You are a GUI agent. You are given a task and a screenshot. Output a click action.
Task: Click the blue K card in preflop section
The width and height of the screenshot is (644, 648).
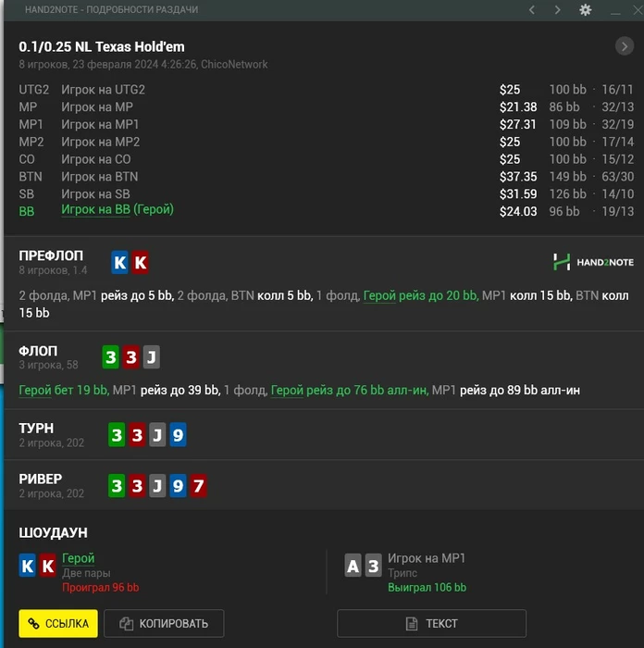(x=119, y=262)
